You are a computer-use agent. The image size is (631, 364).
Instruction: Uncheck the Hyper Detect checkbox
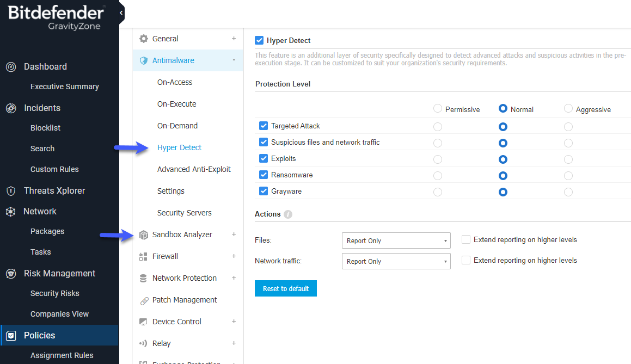click(x=259, y=41)
